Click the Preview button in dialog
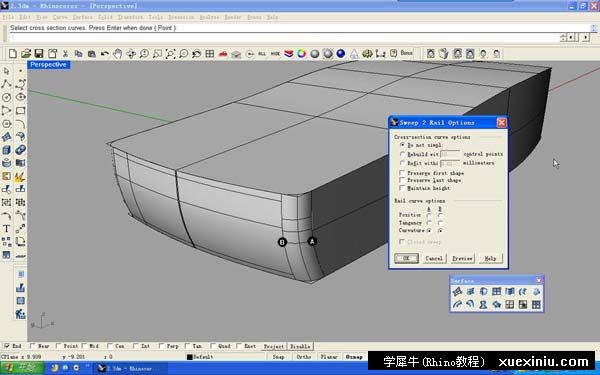 [462, 258]
